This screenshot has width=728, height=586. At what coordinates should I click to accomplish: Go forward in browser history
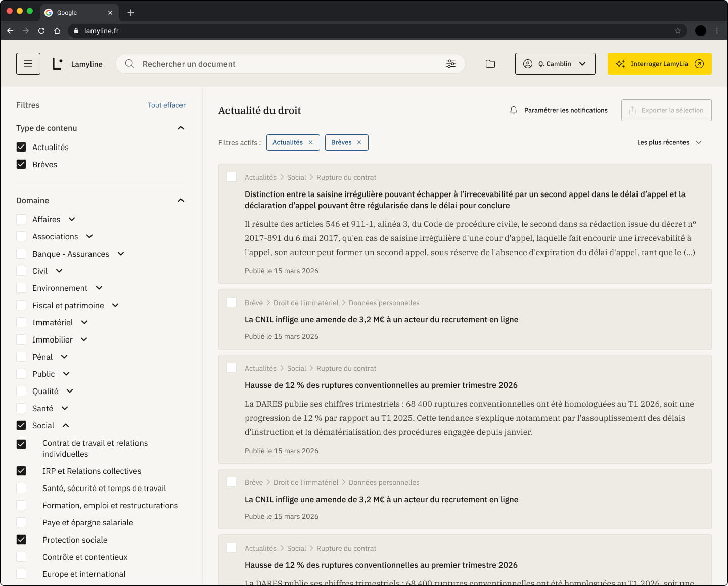click(26, 31)
